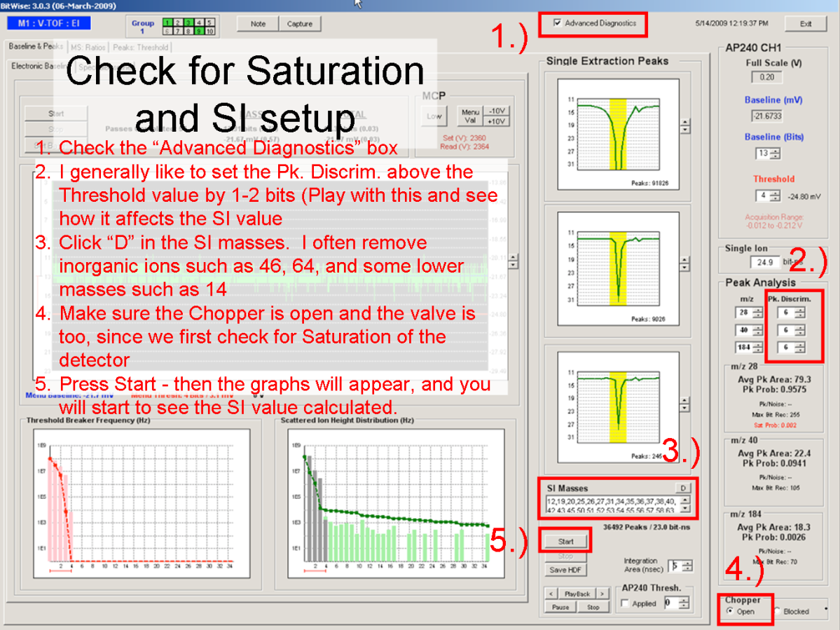Image resolution: width=840 pixels, height=630 pixels.
Task: Click the m/z 28 input field
Action: (742, 312)
